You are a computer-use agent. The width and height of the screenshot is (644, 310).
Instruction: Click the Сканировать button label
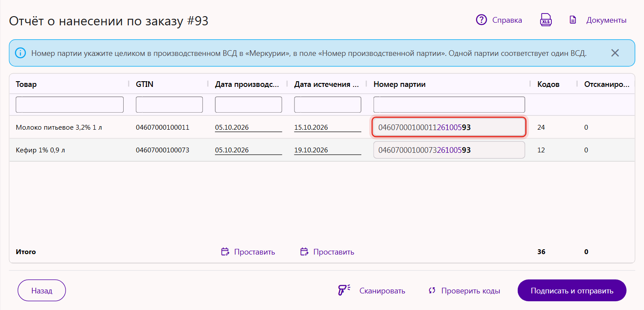(x=382, y=291)
